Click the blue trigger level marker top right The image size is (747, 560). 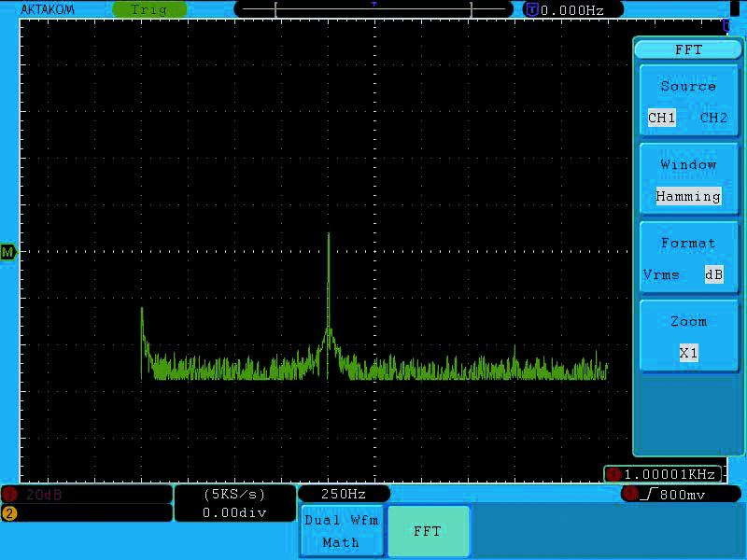tap(726, 26)
